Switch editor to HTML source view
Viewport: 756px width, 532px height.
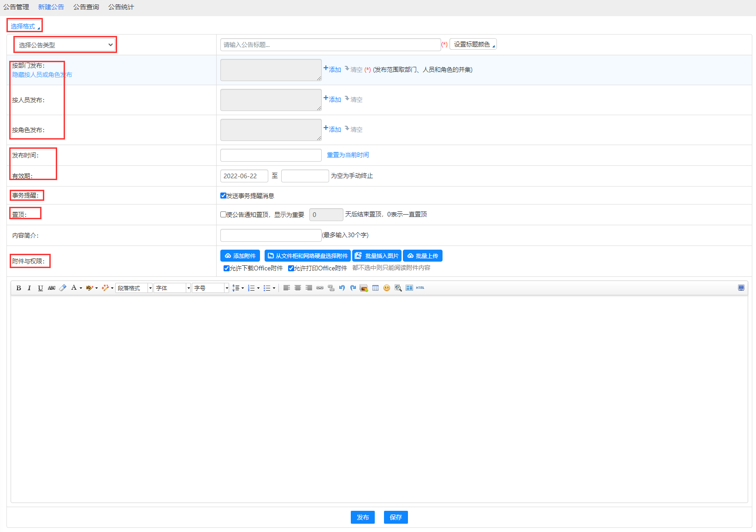tap(420, 288)
